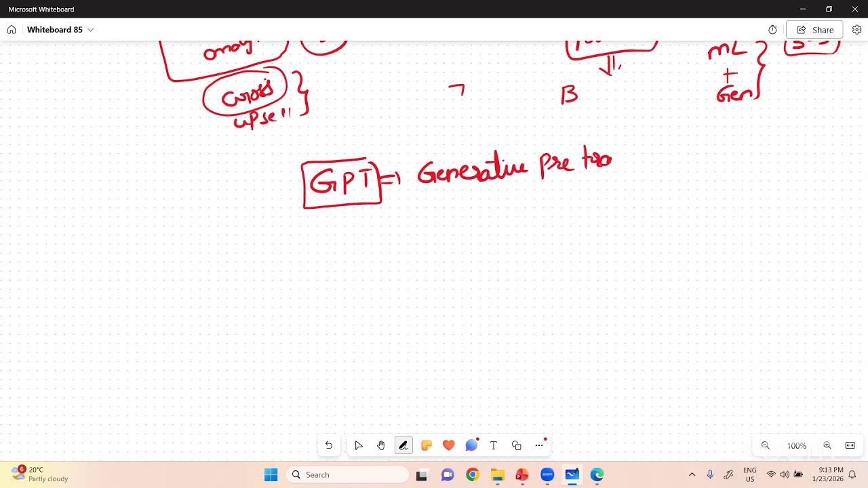Open the purple video chat app on taskbar
This screenshot has height=488, width=868.
click(448, 475)
